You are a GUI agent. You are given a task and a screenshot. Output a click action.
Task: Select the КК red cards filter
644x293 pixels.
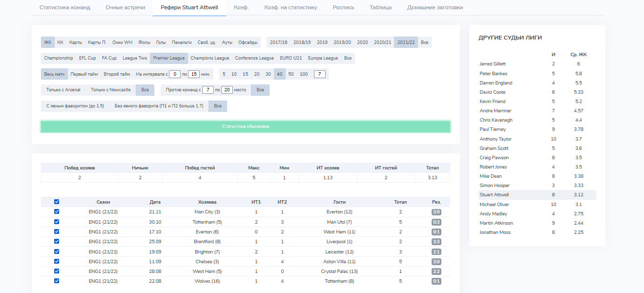(x=60, y=42)
